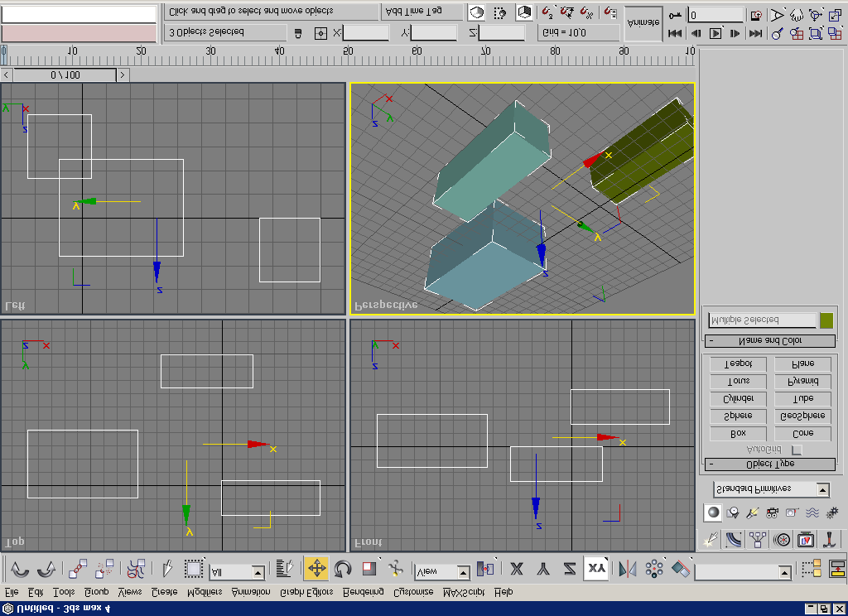Open Track View from the toolbar icon
The image size is (848, 616).
pos(812,569)
